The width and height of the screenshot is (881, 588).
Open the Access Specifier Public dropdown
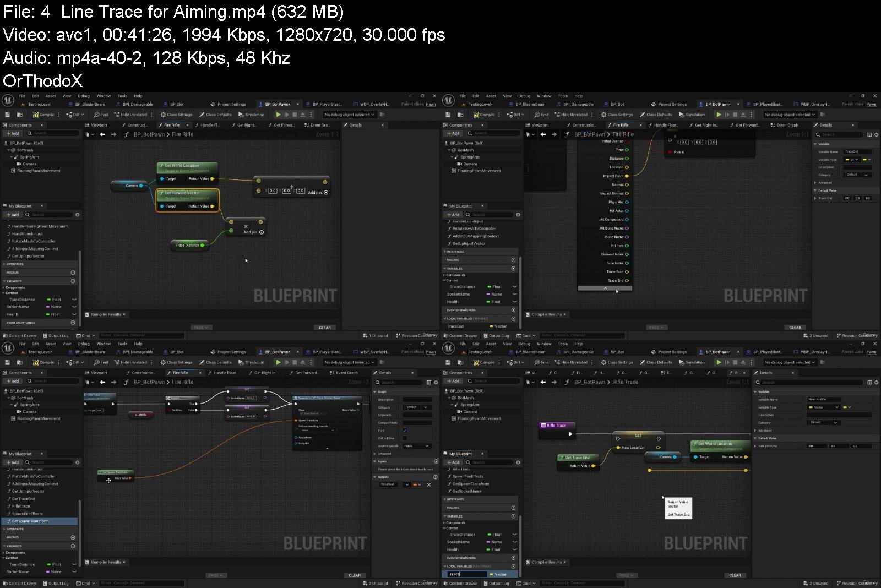tap(417, 446)
